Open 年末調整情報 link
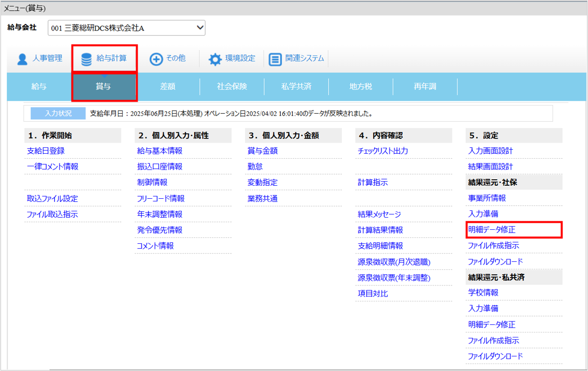The height and width of the screenshot is (371, 588). point(160,214)
